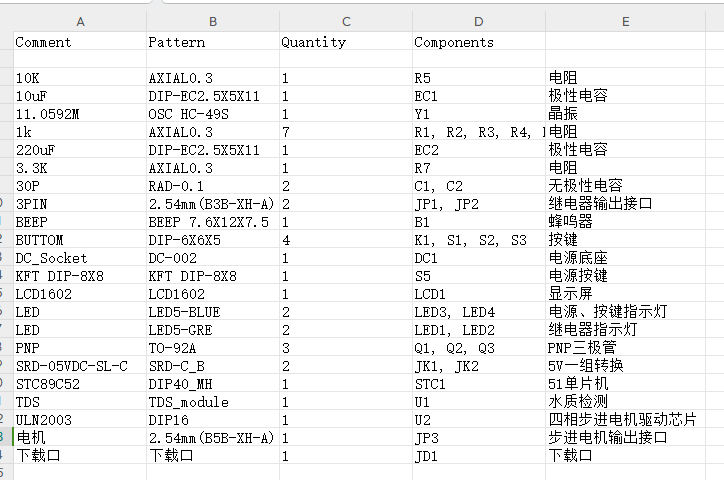Select the quantity 7 cell
The width and height of the screenshot is (724, 480).
pos(286,132)
